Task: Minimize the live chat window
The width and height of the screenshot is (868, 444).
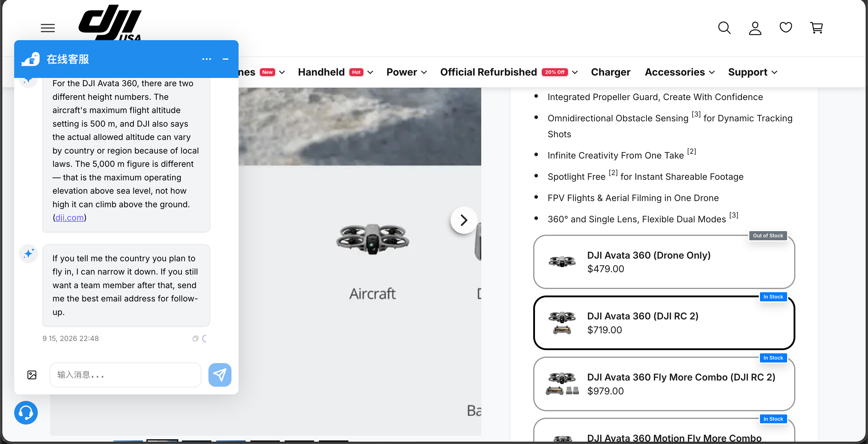Action: (x=226, y=59)
